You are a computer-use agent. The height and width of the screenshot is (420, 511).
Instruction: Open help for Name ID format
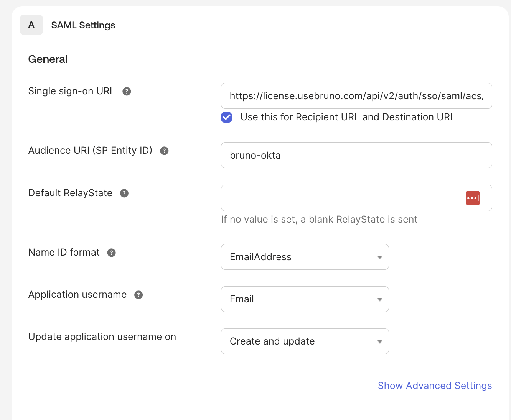click(x=111, y=253)
